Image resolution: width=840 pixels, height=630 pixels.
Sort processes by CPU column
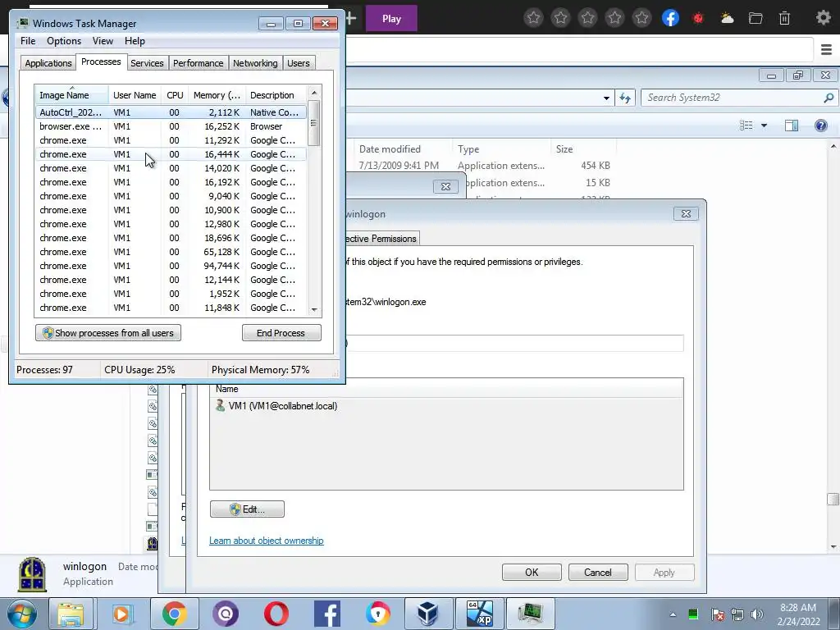[175, 95]
